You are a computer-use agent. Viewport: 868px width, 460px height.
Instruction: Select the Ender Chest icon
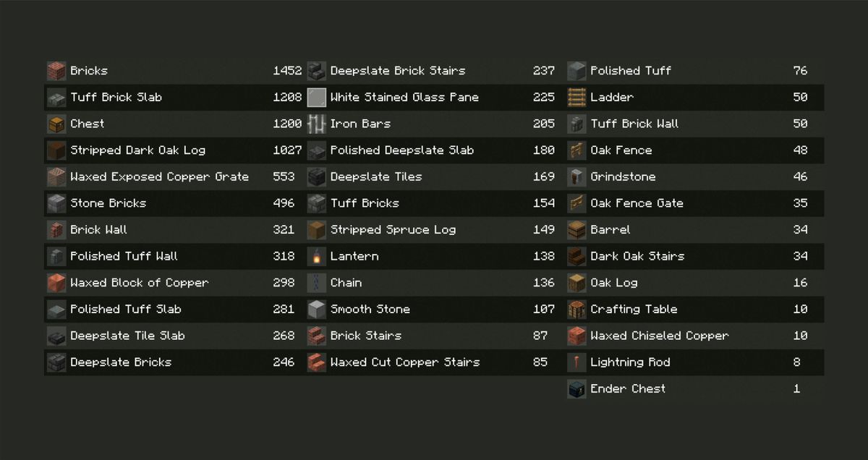tap(576, 388)
